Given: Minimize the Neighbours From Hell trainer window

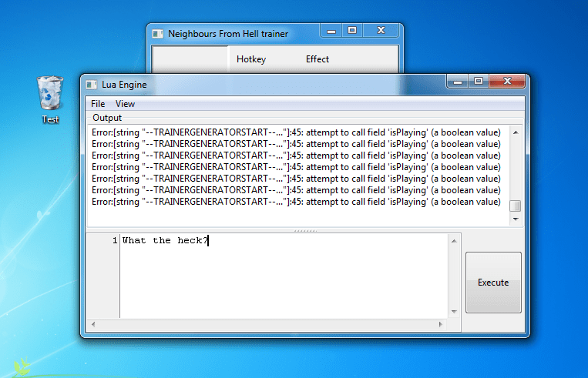Looking at the screenshot, I should click(x=331, y=31).
